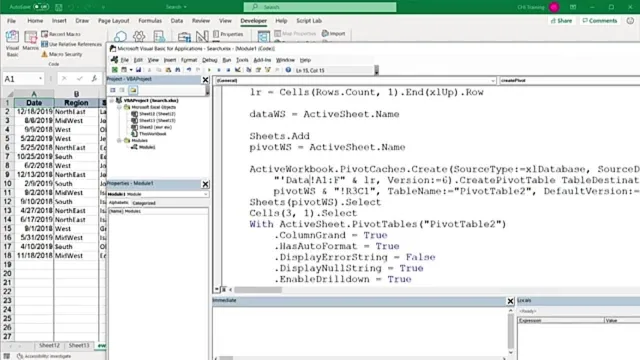Toggle Design Mode icon in VBA toolbar
The image size is (640, 360).
(238, 70)
